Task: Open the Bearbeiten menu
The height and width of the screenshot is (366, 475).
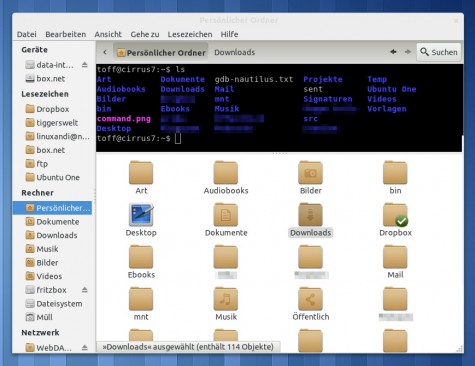Action: click(x=66, y=34)
